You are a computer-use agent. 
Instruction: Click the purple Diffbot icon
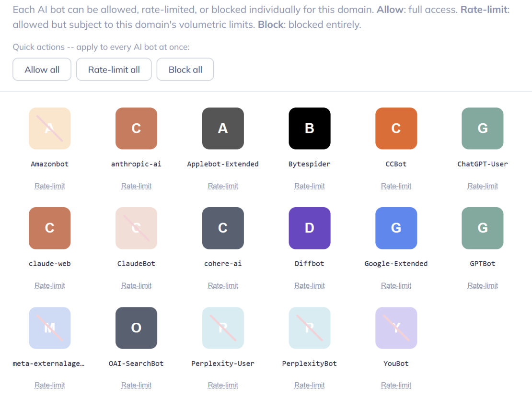point(310,228)
